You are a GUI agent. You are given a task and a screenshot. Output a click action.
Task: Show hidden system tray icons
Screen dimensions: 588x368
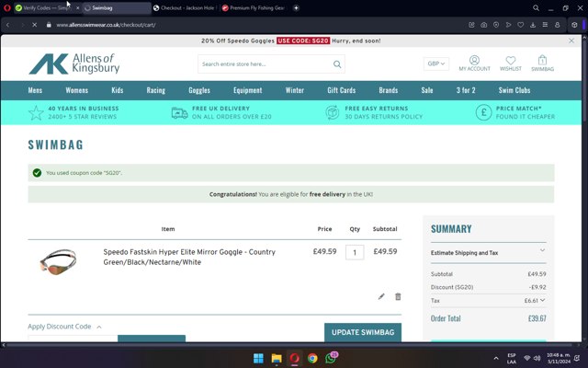pos(496,358)
